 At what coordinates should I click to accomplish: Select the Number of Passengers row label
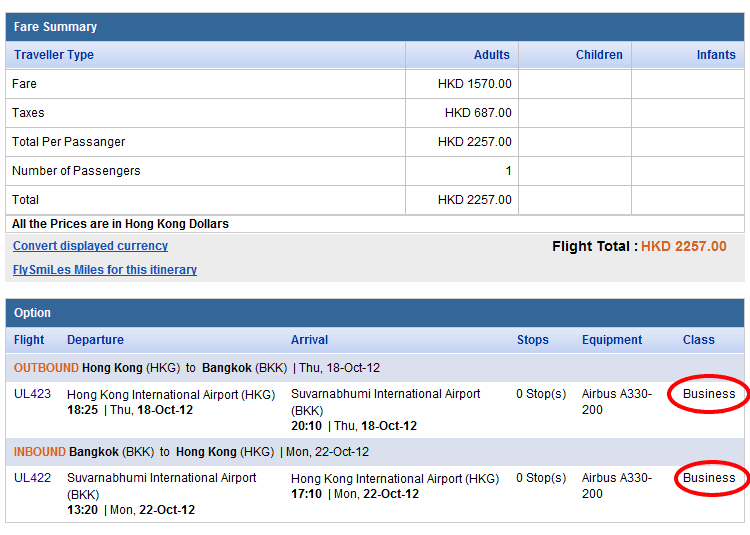76,171
